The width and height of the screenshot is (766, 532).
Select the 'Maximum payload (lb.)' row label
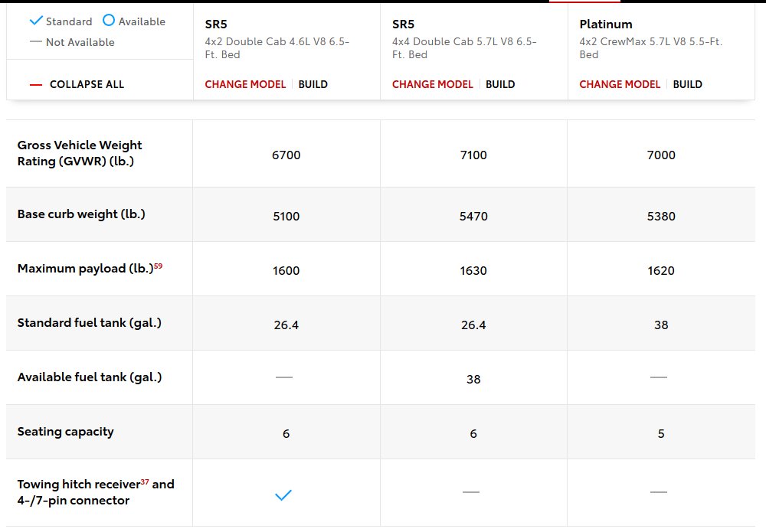(x=86, y=269)
